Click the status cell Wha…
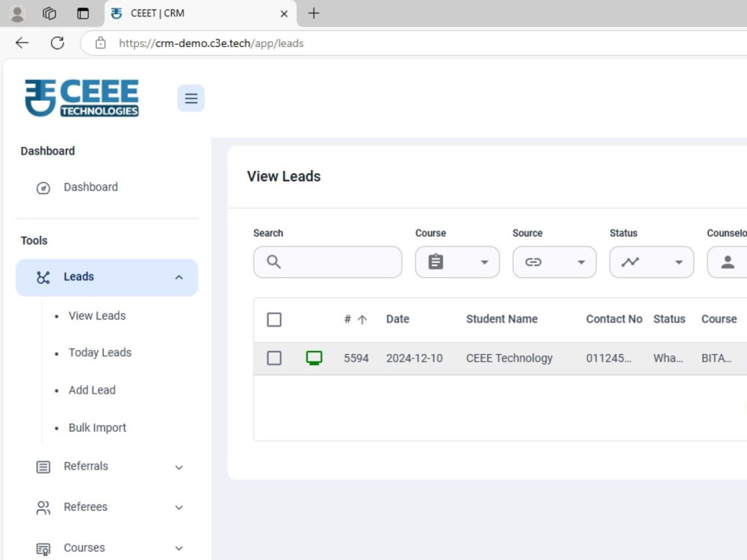This screenshot has width=747, height=560. 668,358
